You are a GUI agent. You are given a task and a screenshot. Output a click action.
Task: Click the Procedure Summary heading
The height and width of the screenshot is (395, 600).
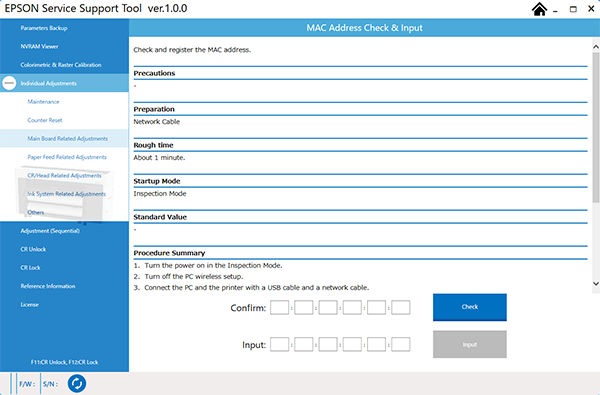coord(169,253)
